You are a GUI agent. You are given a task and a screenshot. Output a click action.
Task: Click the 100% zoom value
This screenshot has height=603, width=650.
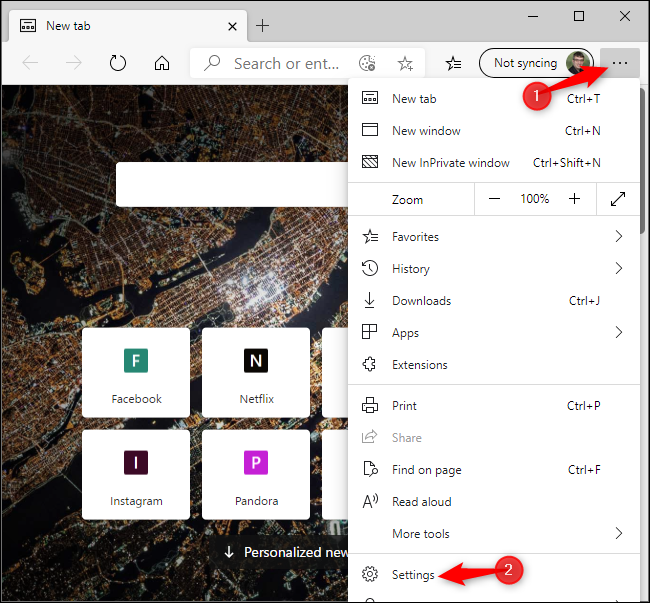point(535,199)
